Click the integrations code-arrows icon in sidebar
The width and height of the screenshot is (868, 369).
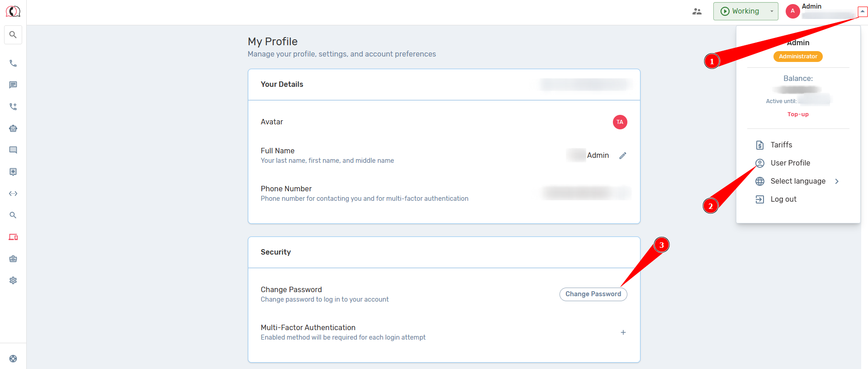(x=13, y=194)
